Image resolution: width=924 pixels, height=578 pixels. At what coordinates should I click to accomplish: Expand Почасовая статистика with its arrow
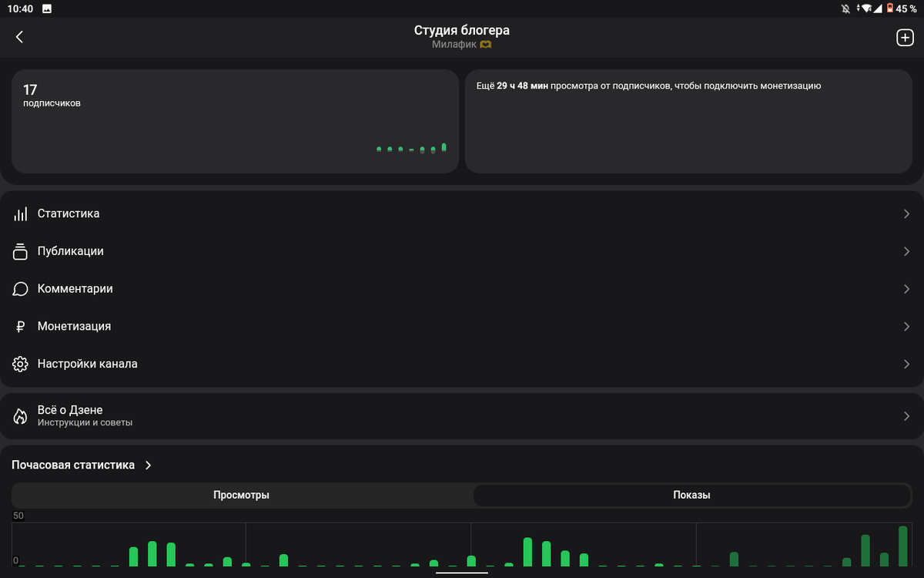149,465
